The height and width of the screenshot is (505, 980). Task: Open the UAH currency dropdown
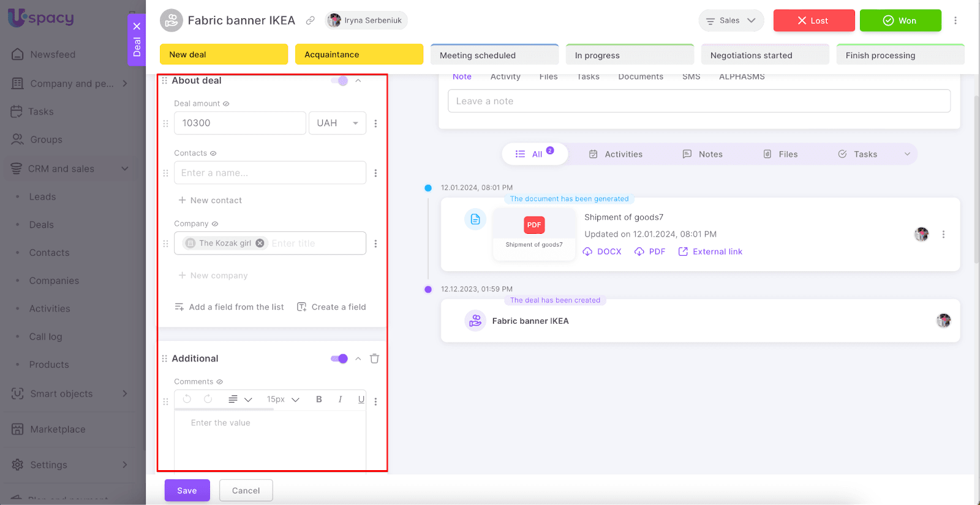[x=337, y=123]
